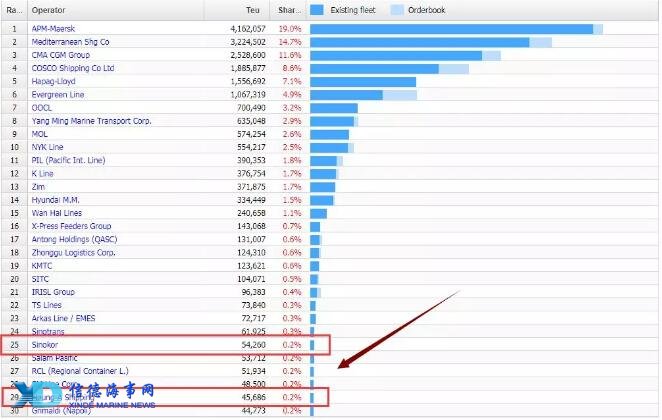Viewport: 662px width, 420px height.
Task: Click the 1,885,877 Teu value
Action: tap(248, 68)
